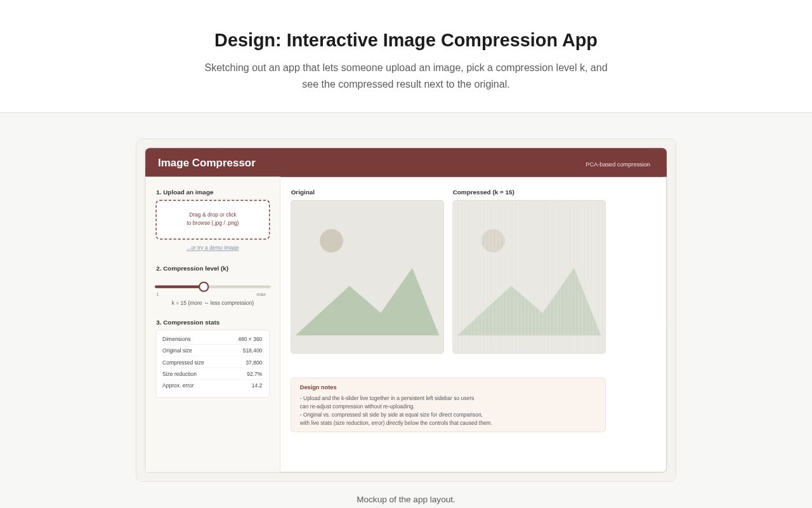Viewport: 812px width, 508px height.
Task: Click the "1. Upload an image" heading
Action: [185, 192]
